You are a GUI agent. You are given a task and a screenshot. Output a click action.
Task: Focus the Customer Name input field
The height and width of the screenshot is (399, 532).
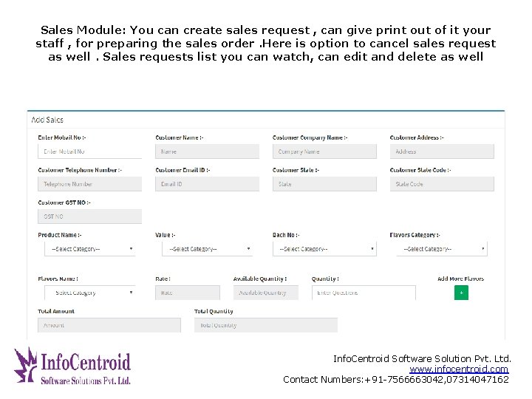pyautogui.click(x=207, y=151)
